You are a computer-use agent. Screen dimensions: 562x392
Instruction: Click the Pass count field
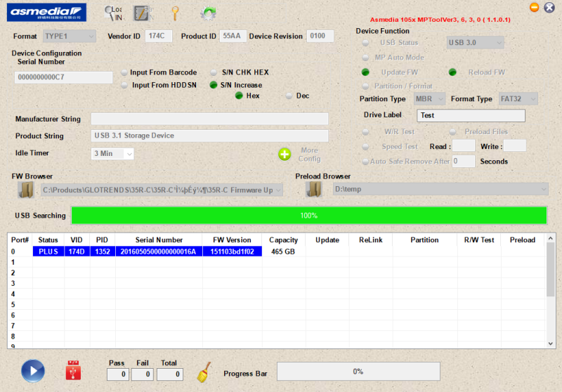coord(118,374)
